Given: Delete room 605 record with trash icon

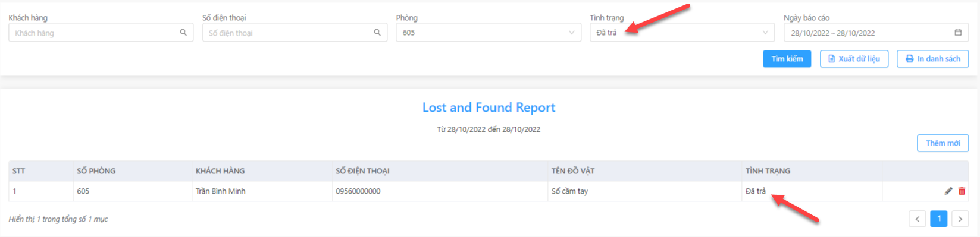Looking at the screenshot, I should tap(962, 191).
